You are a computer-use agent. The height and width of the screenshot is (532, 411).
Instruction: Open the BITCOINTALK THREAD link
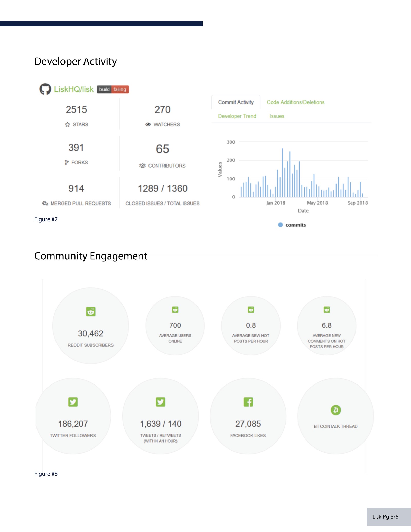point(336,426)
